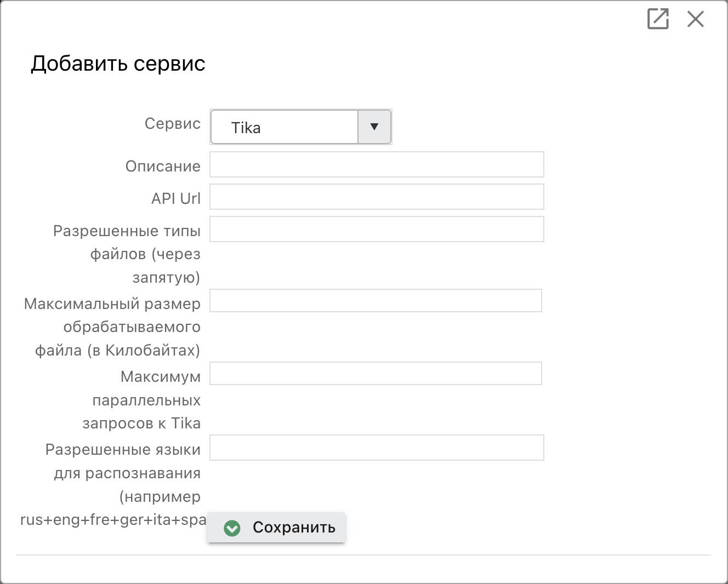The height and width of the screenshot is (584, 728).
Task: Close the Добавить сервис dialog
Action: click(696, 19)
